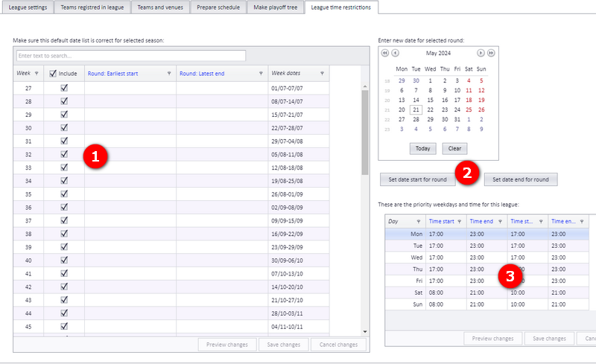Open filter for Day column

point(419,222)
